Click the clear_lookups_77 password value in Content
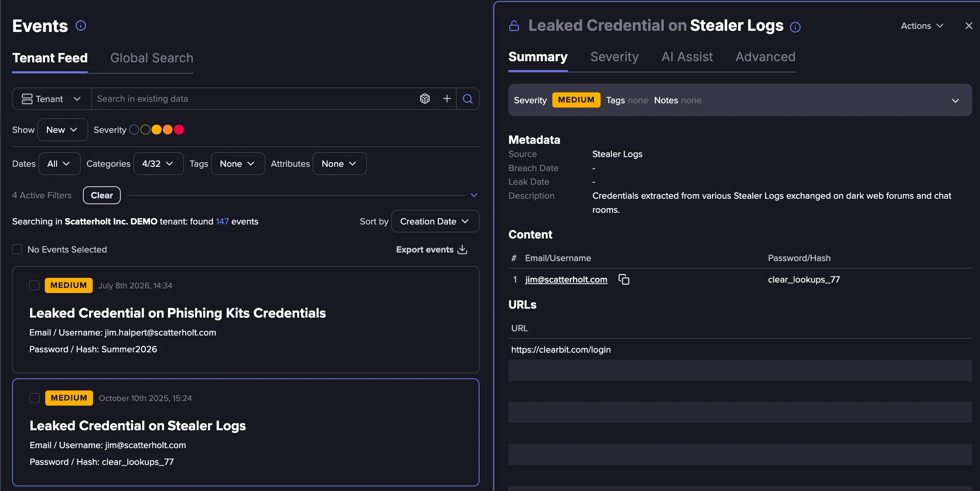The image size is (980, 491). [804, 279]
